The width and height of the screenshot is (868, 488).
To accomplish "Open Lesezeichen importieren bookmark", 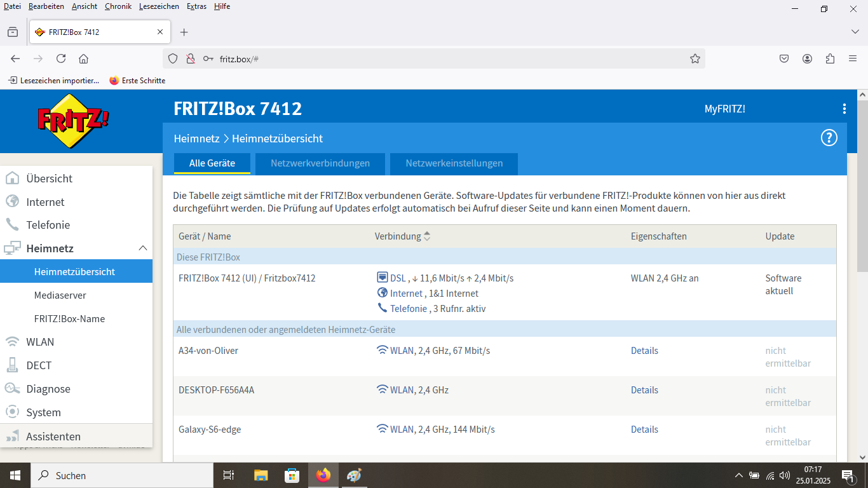I will (x=53, y=81).
